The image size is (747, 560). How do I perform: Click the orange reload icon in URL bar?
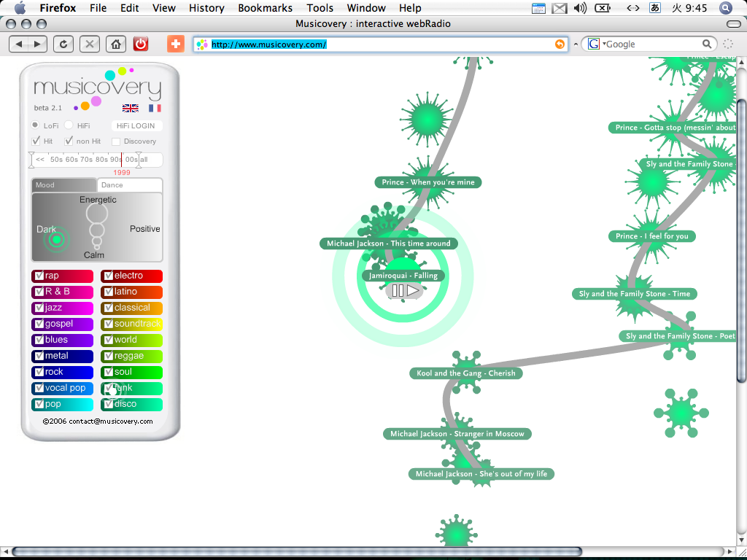point(560,44)
